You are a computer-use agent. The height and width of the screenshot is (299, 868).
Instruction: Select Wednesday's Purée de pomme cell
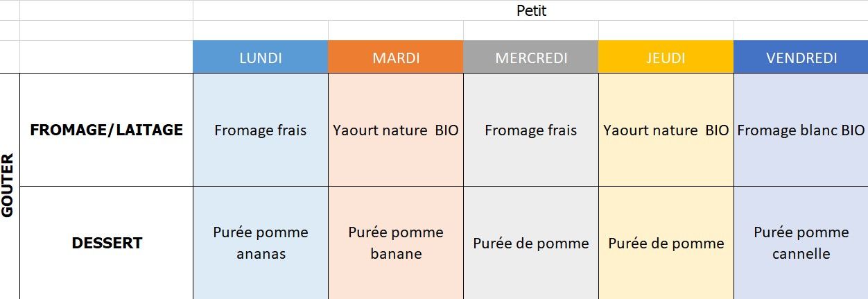[x=530, y=243]
